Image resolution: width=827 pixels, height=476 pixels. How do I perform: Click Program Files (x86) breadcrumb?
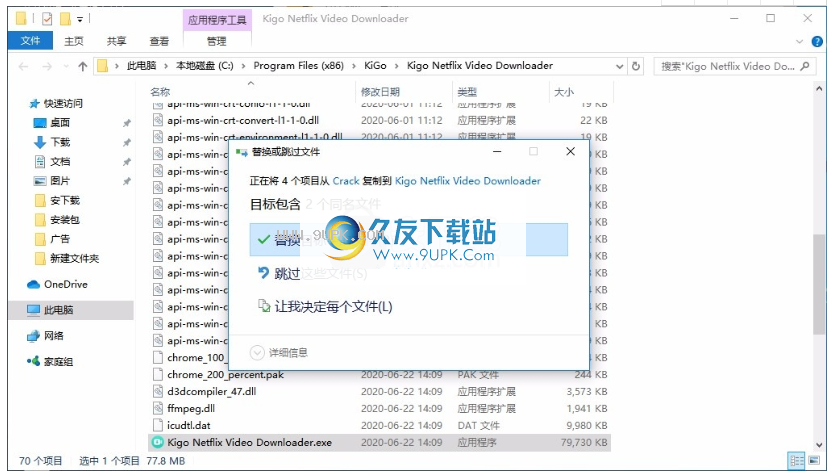pyautogui.click(x=299, y=66)
